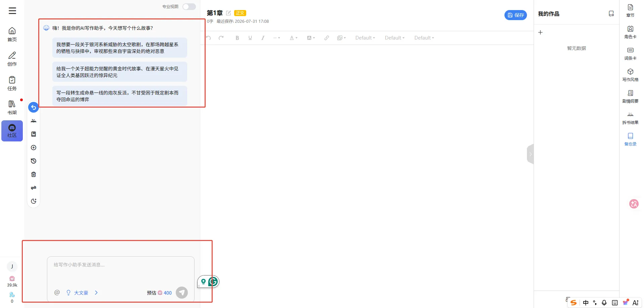The width and height of the screenshot is (644, 308).
Task: Click the 39.9k coin balance
Action: [x=12, y=282]
